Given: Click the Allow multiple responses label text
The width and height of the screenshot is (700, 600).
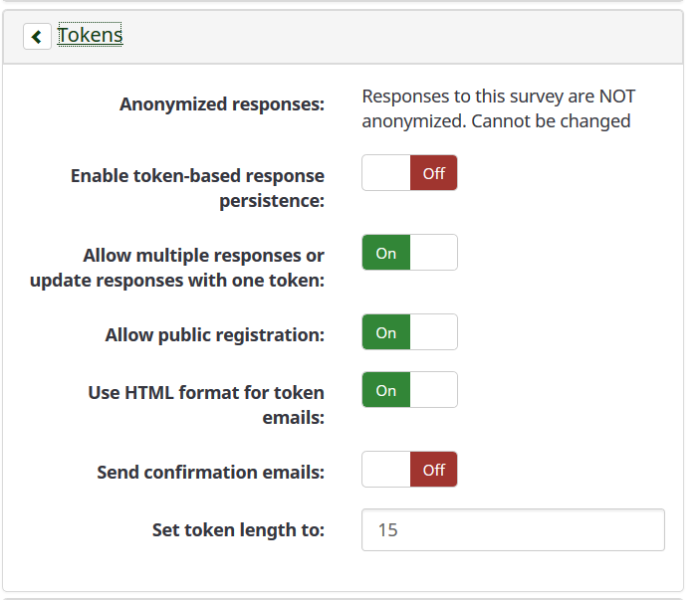Looking at the screenshot, I should [x=177, y=268].
